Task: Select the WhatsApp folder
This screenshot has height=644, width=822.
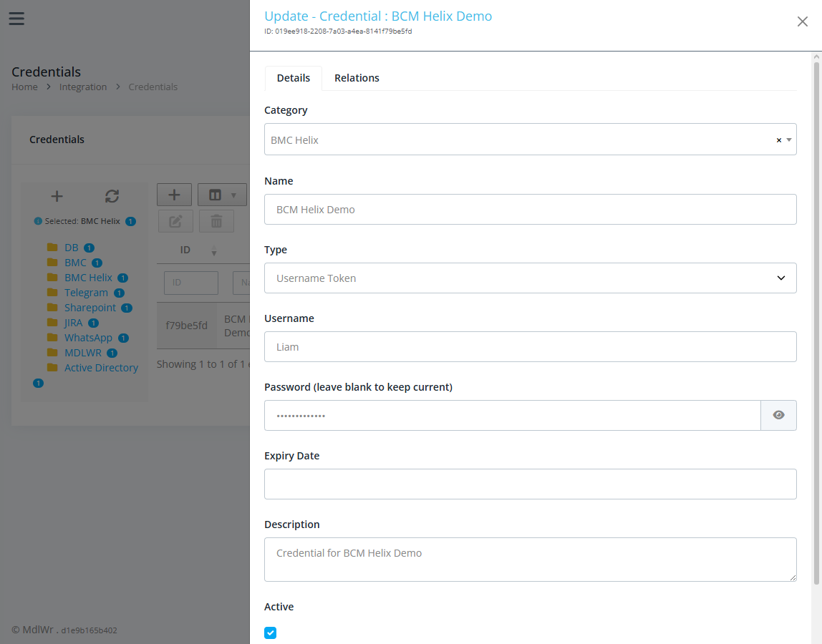Action: 88,338
